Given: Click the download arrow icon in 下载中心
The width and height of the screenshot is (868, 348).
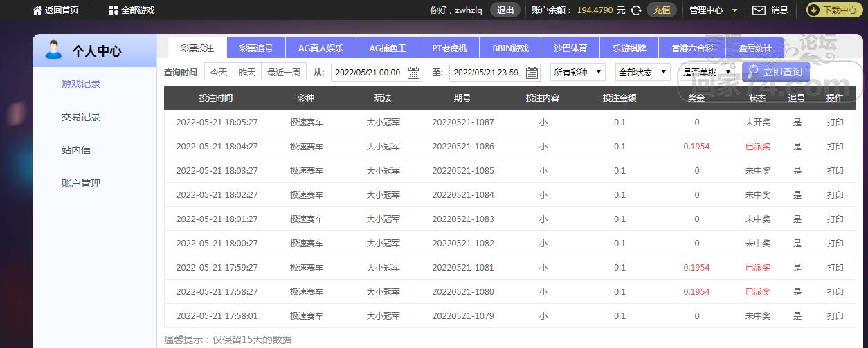Looking at the screenshot, I should click(814, 10).
